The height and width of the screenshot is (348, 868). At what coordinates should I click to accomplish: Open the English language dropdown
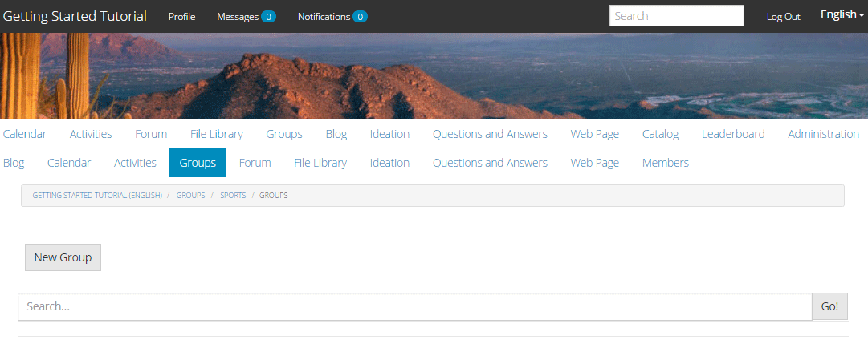click(x=842, y=15)
